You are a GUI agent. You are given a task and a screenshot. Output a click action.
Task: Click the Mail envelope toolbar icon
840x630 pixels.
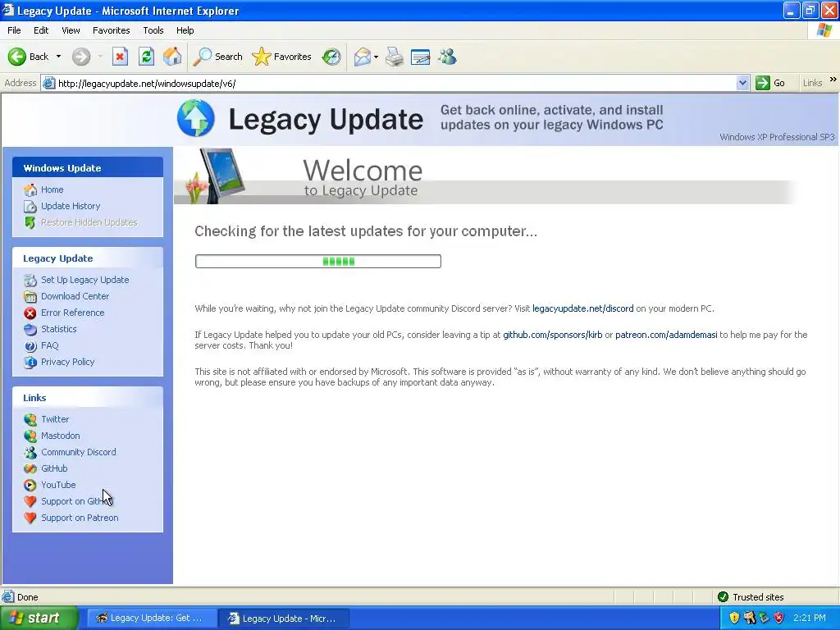(x=362, y=57)
